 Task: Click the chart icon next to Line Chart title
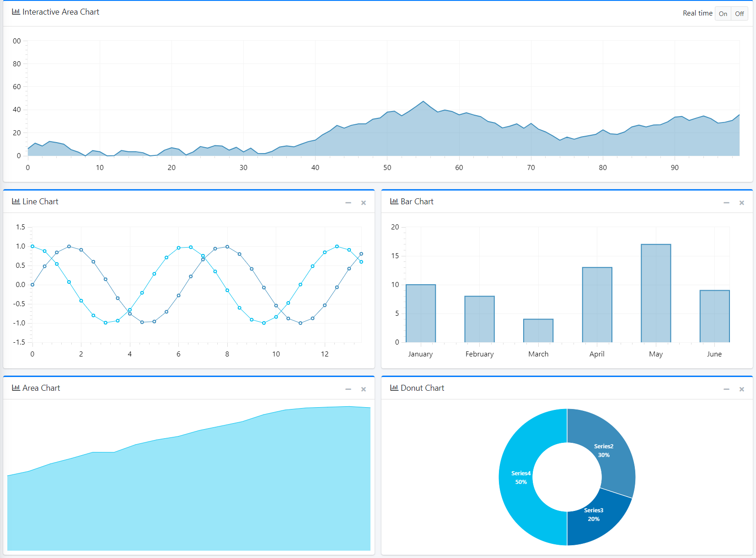[x=16, y=202]
